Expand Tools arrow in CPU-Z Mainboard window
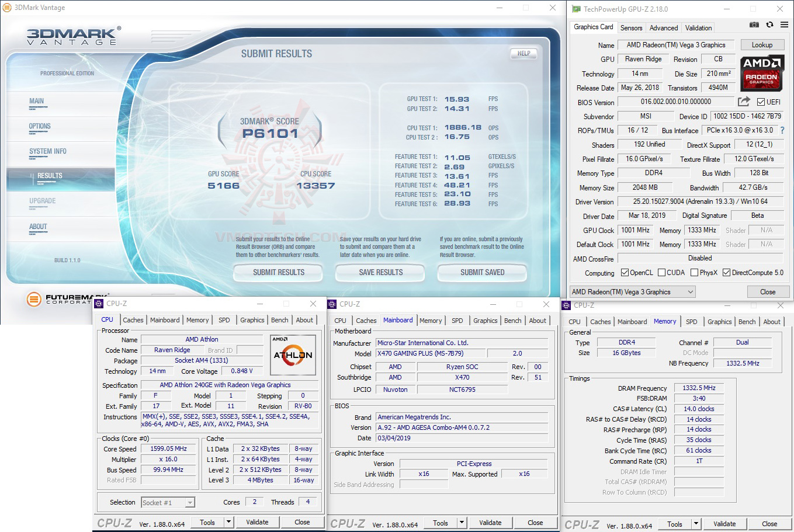The image size is (794, 532). (462, 523)
